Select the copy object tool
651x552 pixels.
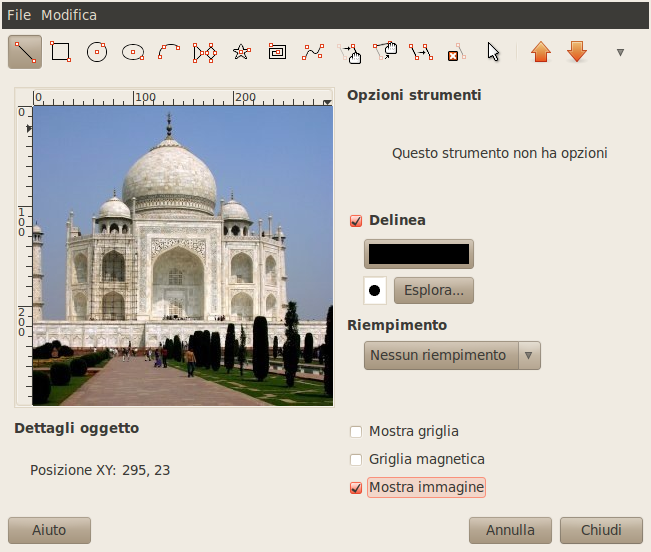[421, 52]
